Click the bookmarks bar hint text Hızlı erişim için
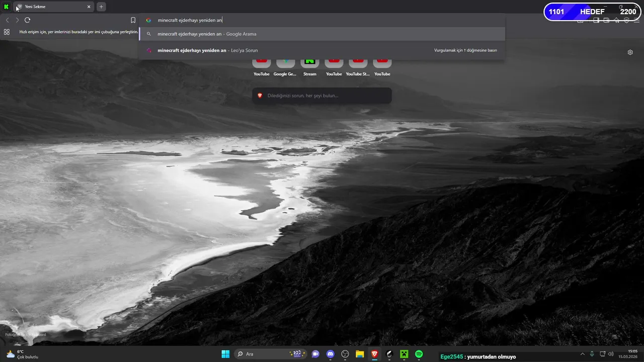 point(78,32)
